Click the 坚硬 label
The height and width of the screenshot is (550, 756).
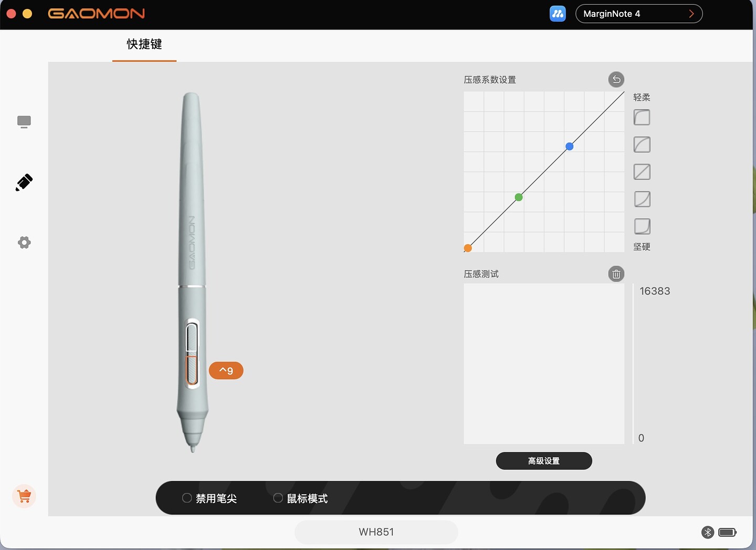click(642, 246)
